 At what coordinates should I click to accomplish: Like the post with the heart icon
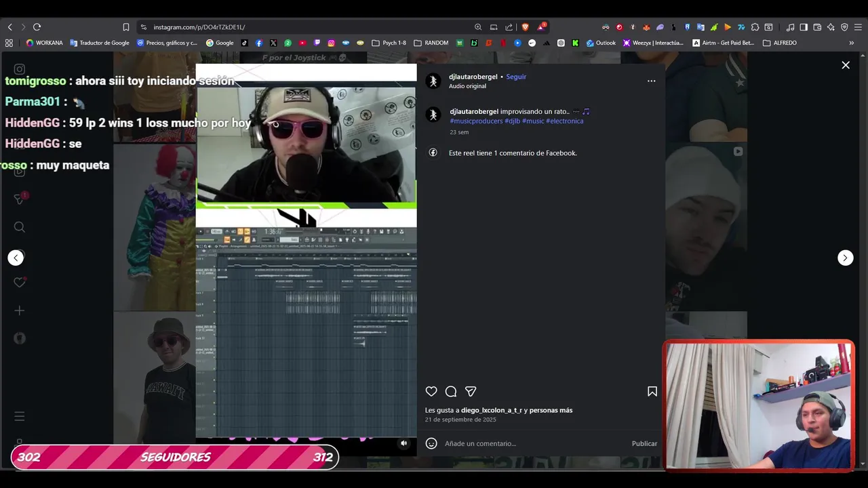click(x=431, y=391)
